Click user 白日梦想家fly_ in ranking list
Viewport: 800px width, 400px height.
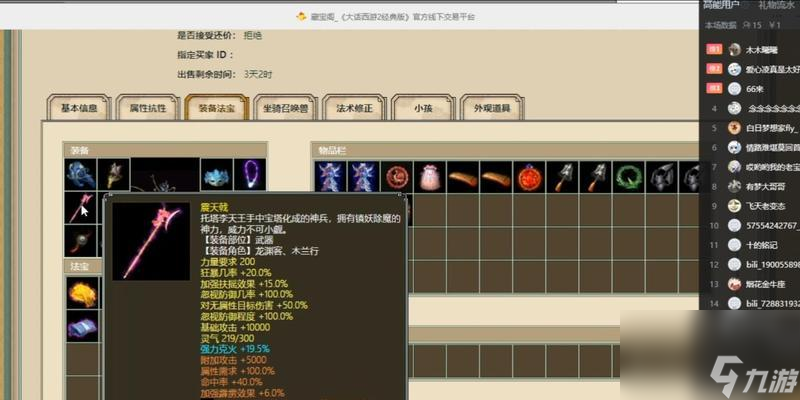pyautogui.click(x=771, y=128)
